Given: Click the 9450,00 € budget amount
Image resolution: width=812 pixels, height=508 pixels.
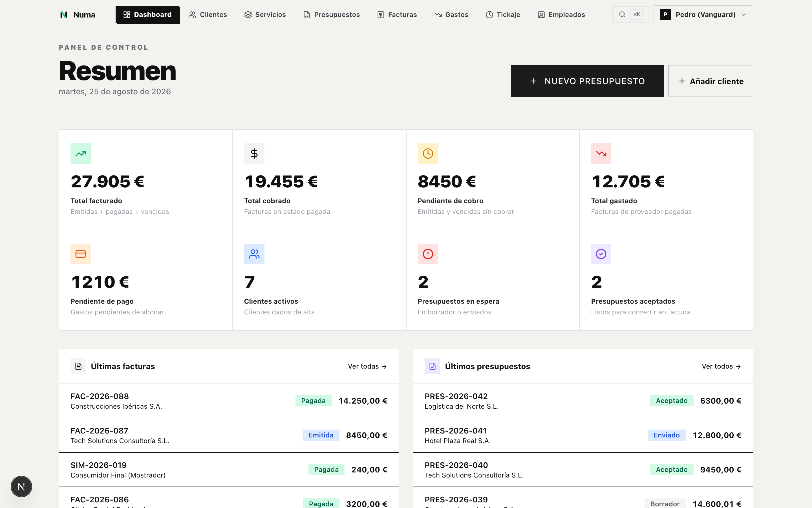Looking at the screenshot, I should (721, 470).
